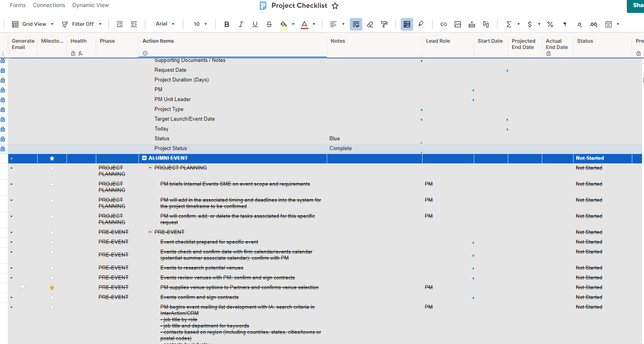This screenshot has height=344, width=644.
Task: Toggle strikethrough formatting
Action: [x=269, y=24]
